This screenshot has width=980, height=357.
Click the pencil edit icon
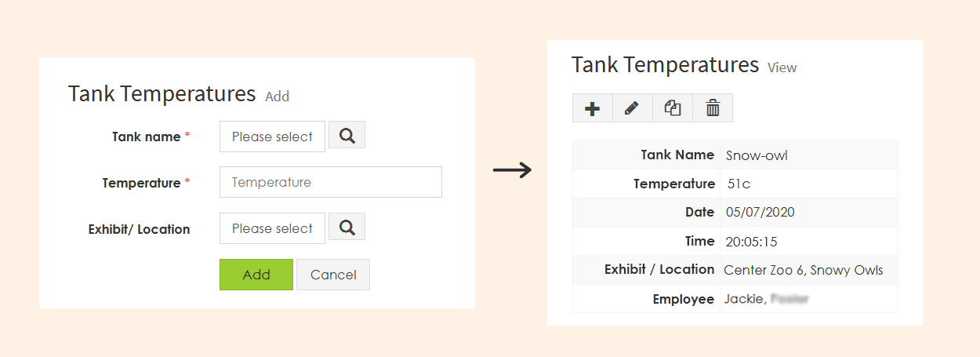point(632,108)
